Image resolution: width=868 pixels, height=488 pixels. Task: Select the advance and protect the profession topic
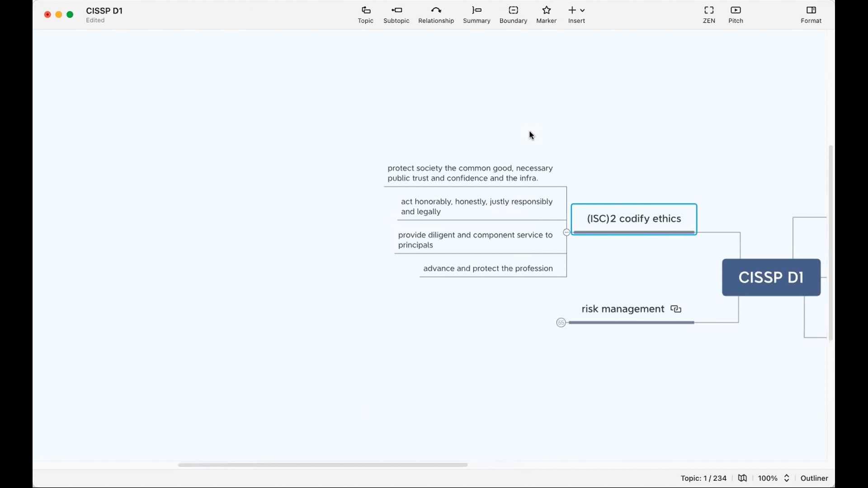pos(488,268)
